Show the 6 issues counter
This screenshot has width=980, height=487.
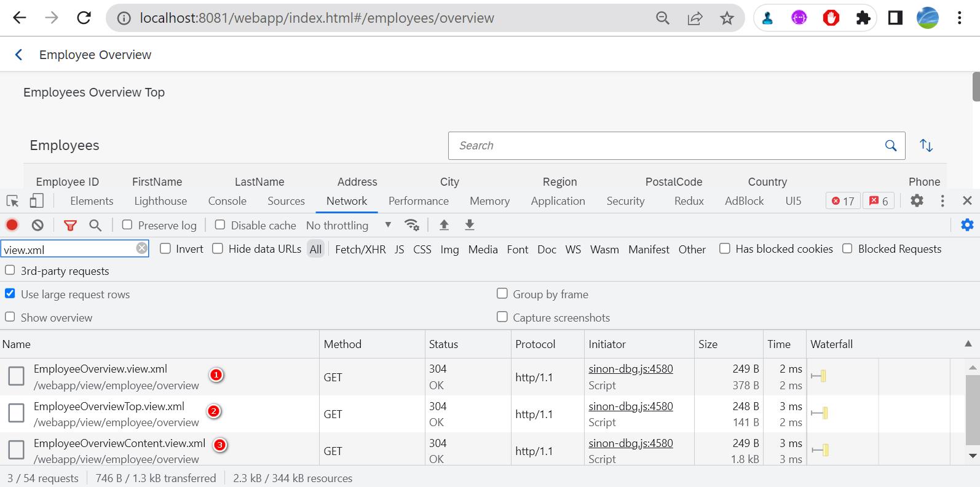tap(879, 201)
